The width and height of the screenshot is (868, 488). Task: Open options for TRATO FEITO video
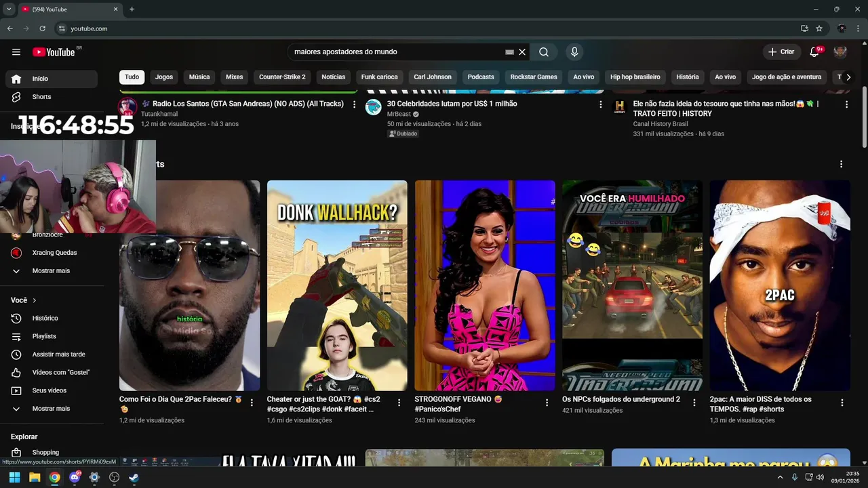[846, 104]
